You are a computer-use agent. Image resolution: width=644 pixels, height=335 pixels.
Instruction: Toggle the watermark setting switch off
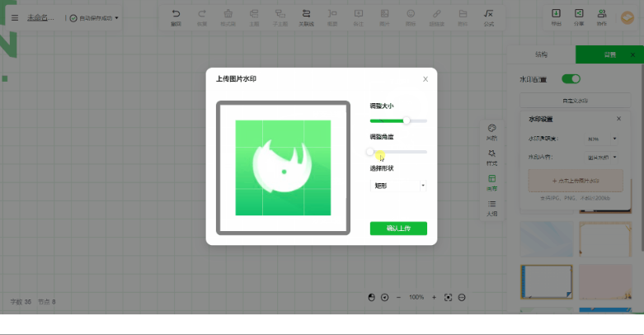coord(571,79)
